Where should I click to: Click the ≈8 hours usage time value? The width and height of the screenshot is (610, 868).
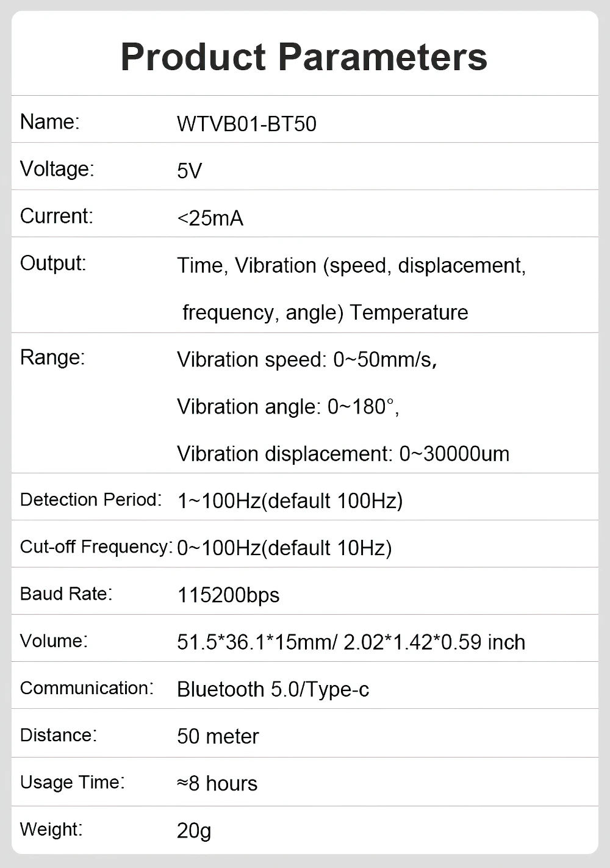click(x=217, y=783)
